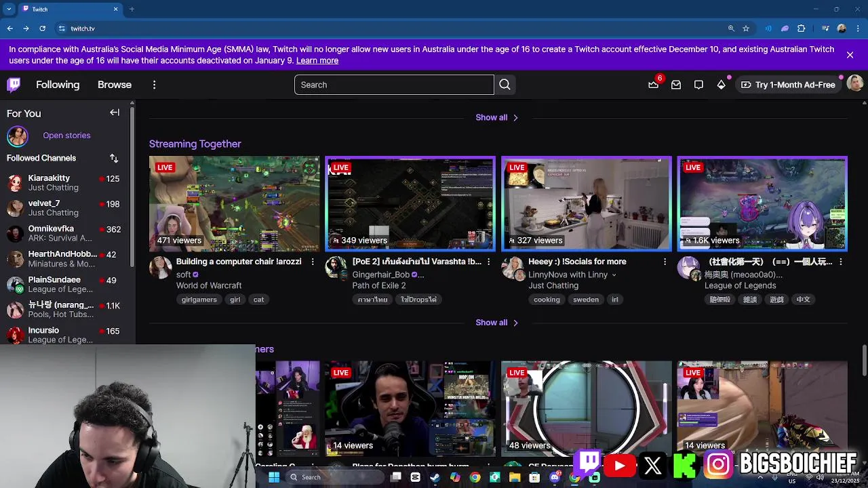Show hidden system tray icons
Viewport: 868px width, 488px height.
click(x=759, y=477)
